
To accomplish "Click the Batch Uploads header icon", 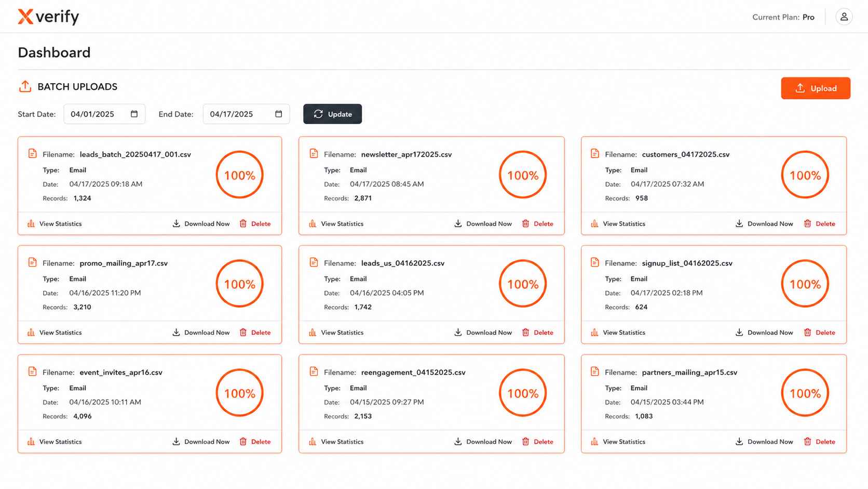I will (25, 86).
